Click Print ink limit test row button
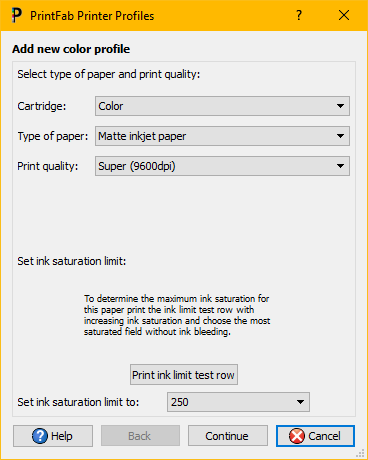The image size is (368, 460). coord(184,375)
